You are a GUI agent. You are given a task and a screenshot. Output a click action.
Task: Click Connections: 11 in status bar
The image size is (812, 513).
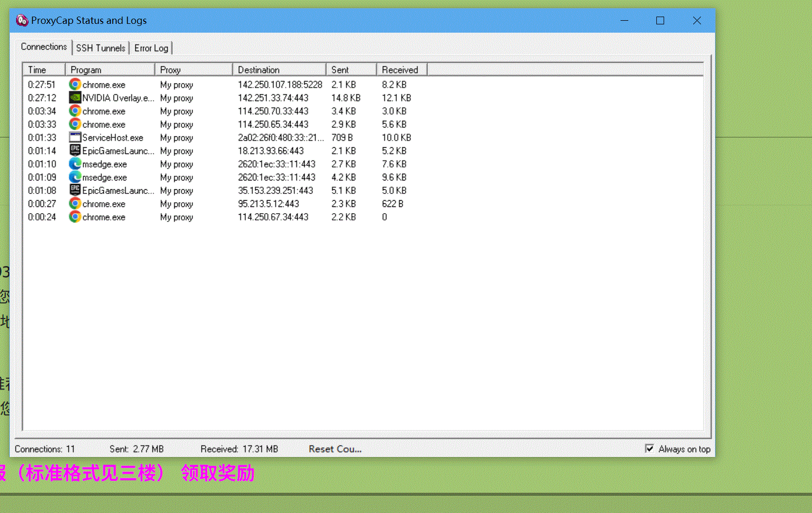click(45, 449)
